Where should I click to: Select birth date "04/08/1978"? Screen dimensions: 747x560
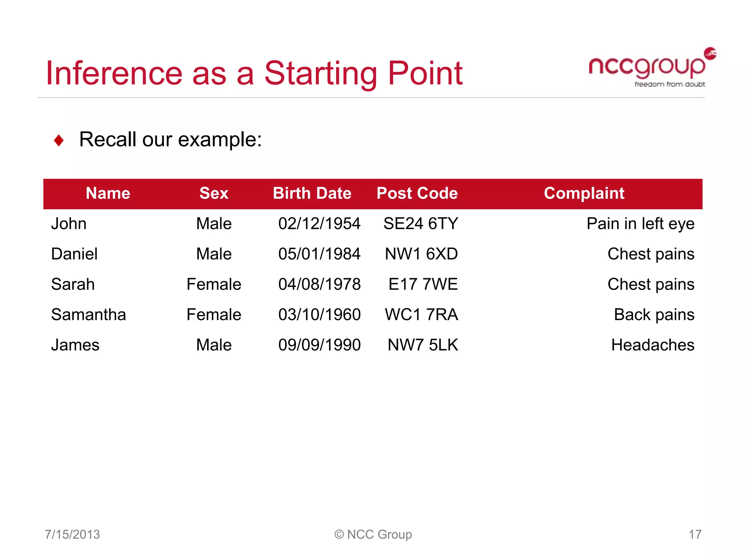click(320, 284)
